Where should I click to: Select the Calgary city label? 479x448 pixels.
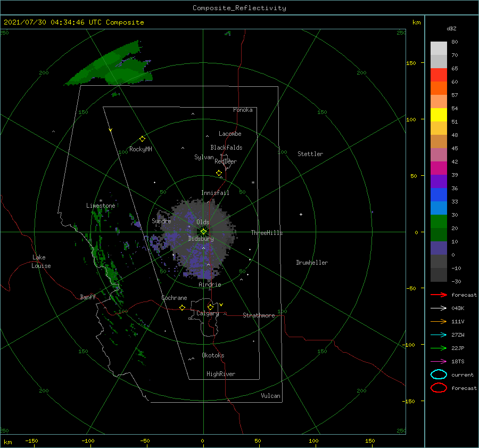208,313
